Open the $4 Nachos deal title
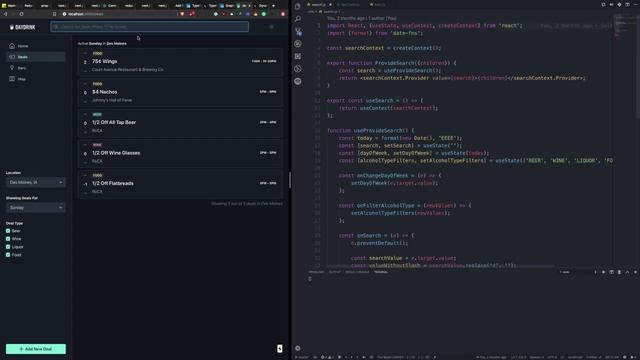 (104, 92)
